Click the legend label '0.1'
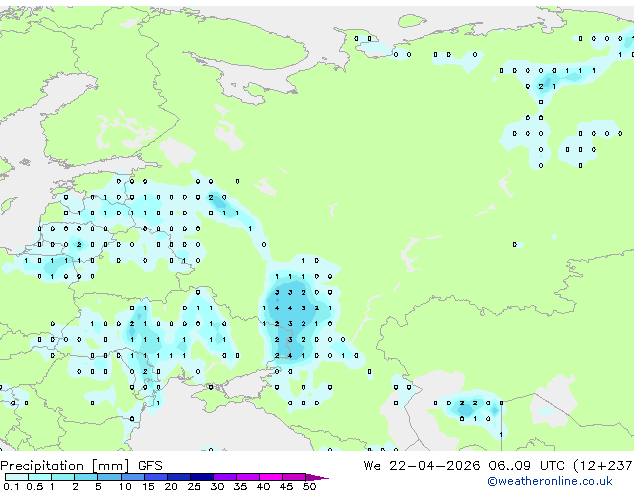Screen dimensions: 634x490 pyautogui.click(x=11, y=486)
